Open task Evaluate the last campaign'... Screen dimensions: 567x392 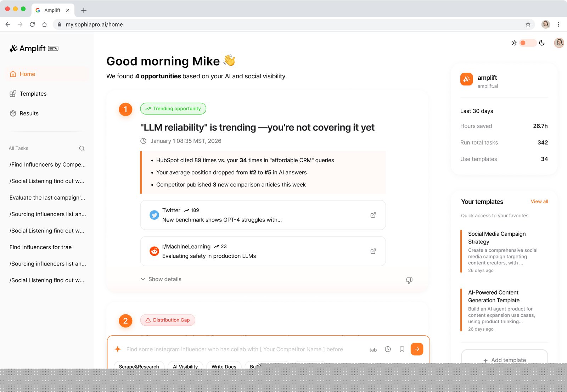pyautogui.click(x=47, y=198)
